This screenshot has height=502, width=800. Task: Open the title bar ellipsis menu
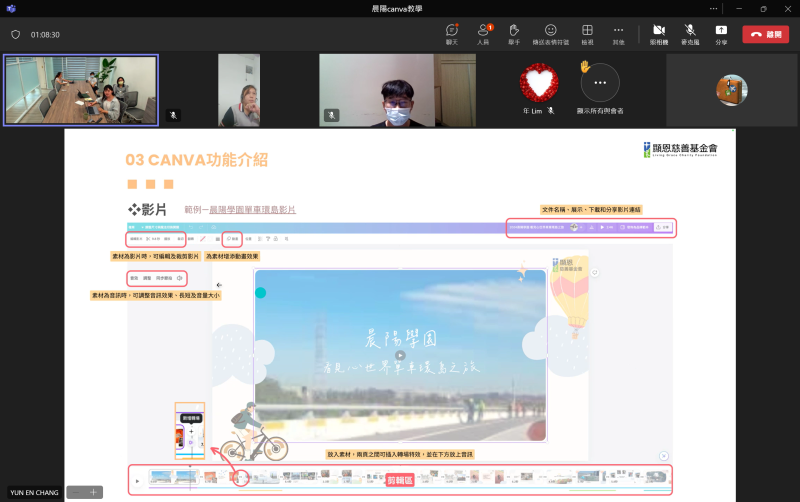point(713,9)
